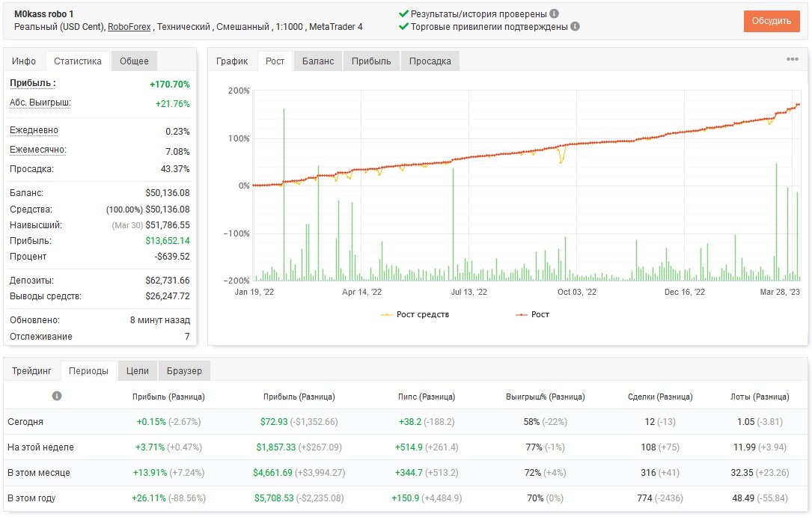Click the На этой неделе row label
Image resolution: width=812 pixels, height=517 pixels.
tap(40, 447)
